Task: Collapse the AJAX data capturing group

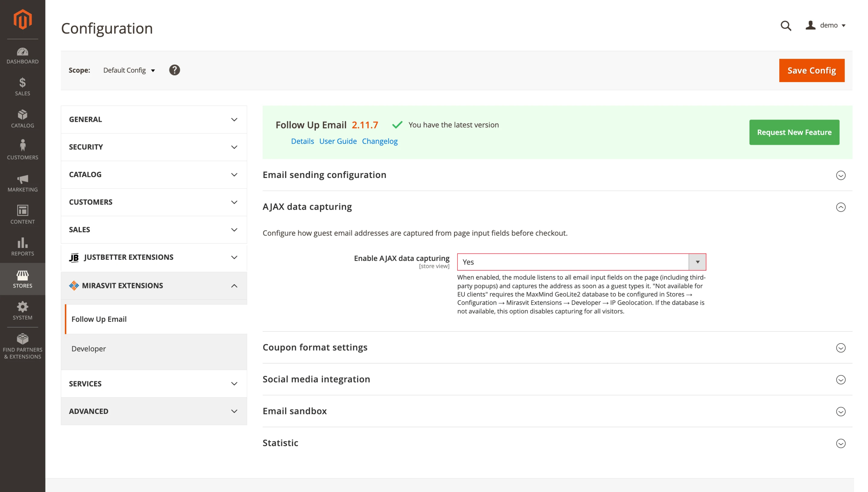Action: (x=557, y=207)
